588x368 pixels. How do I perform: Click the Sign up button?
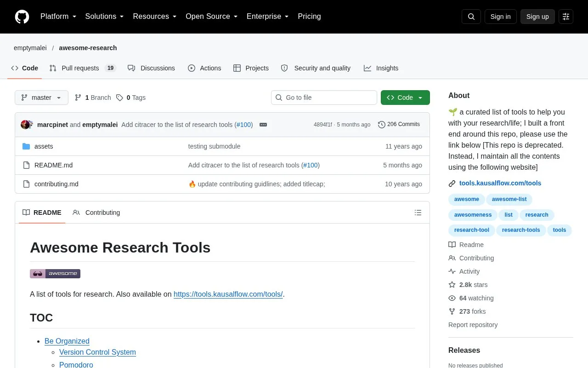tap(537, 17)
